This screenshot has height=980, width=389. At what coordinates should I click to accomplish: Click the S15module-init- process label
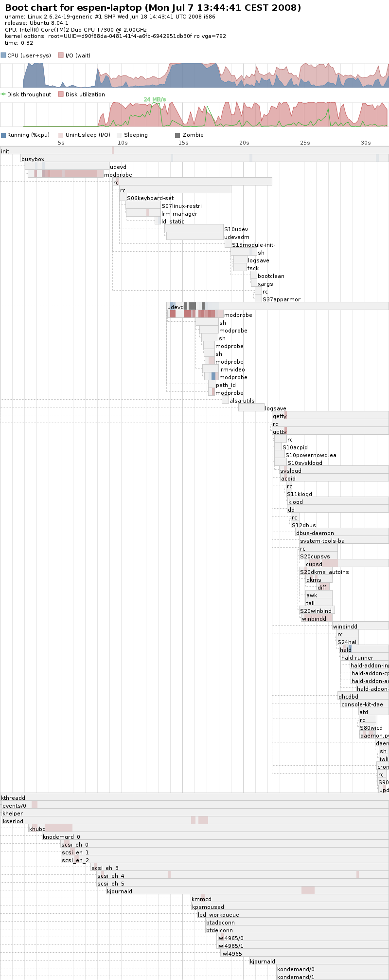tap(253, 245)
